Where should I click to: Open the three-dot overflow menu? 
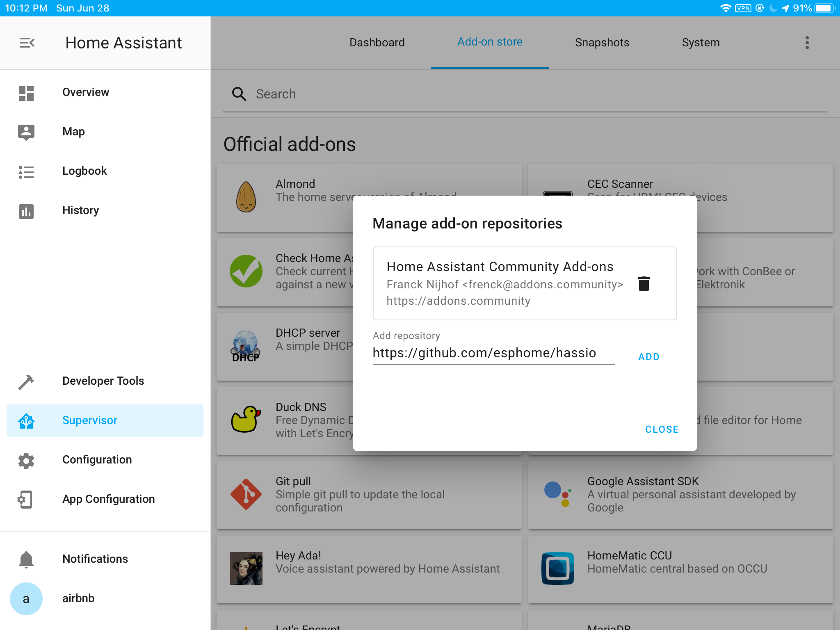click(x=807, y=43)
